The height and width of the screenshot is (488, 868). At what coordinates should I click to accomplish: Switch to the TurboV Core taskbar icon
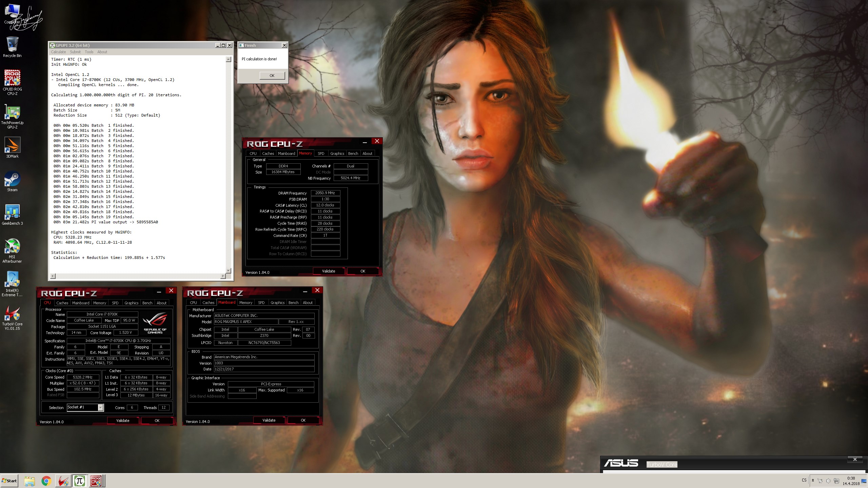(63, 481)
